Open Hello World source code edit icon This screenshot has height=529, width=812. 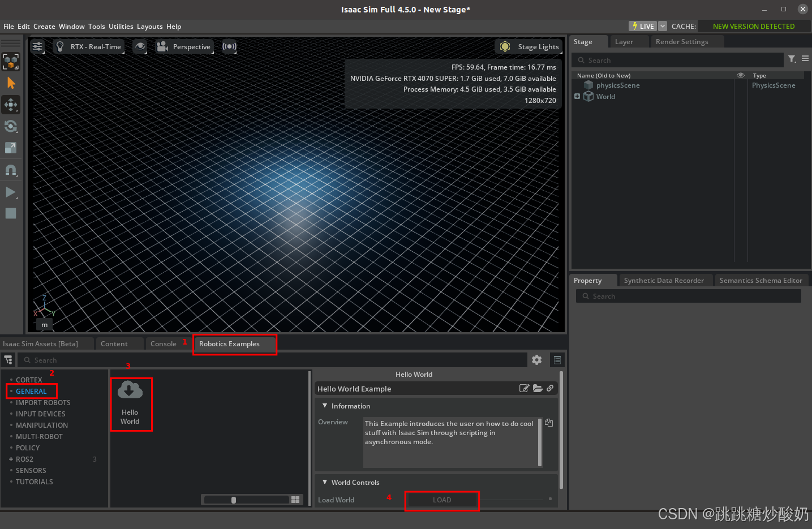(524, 388)
